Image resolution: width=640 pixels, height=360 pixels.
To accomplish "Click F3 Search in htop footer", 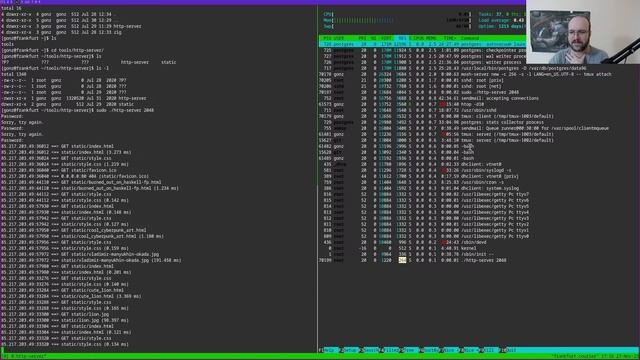I will [x=369, y=350].
